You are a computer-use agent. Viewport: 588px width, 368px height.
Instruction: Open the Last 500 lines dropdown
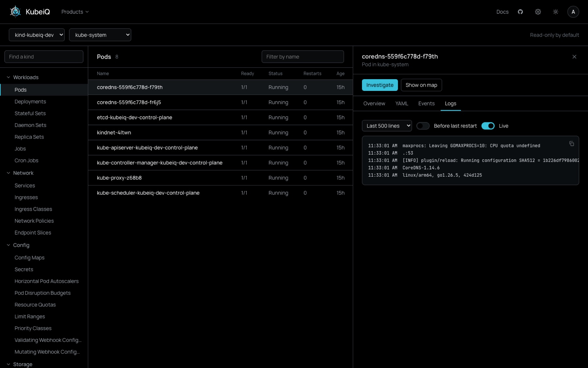(x=387, y=126)
